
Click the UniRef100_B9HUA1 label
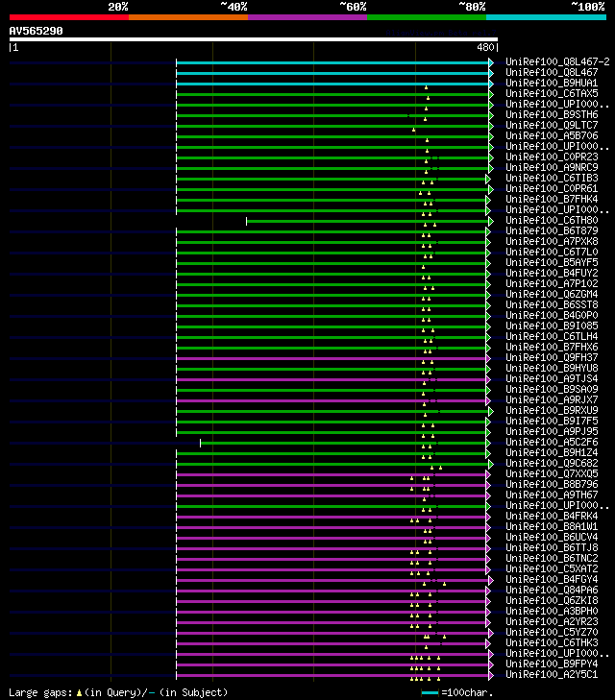tap(552, 83)
